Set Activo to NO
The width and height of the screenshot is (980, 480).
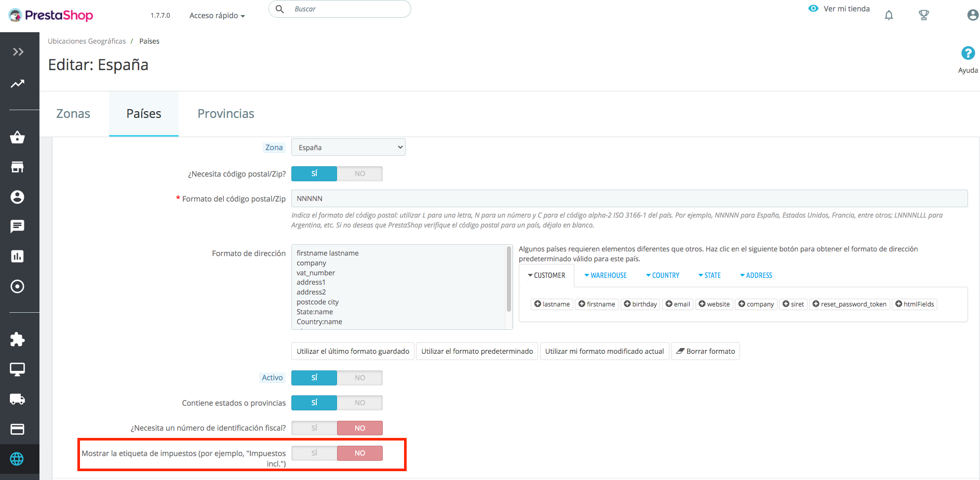pos(360,378)
